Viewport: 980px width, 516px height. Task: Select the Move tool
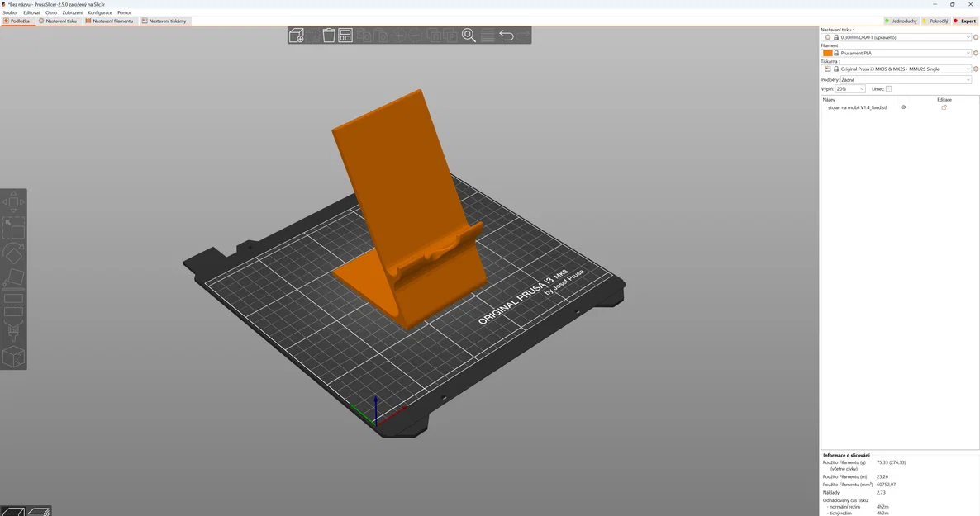click(13, 203)
